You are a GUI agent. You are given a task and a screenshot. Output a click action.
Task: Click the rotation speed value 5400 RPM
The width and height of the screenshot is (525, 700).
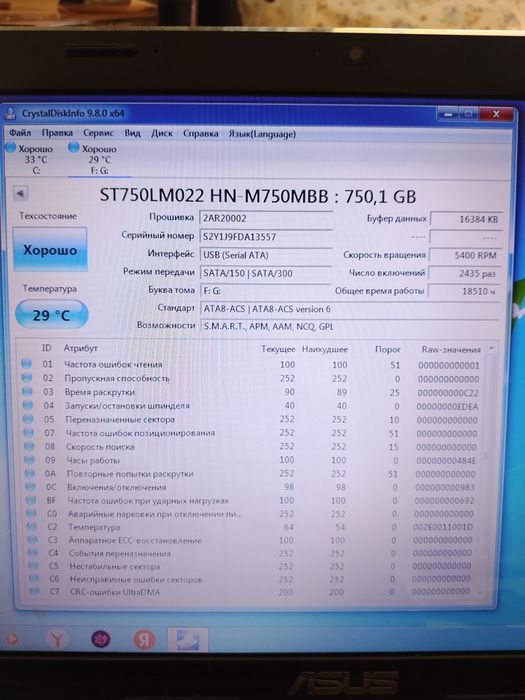466,255
